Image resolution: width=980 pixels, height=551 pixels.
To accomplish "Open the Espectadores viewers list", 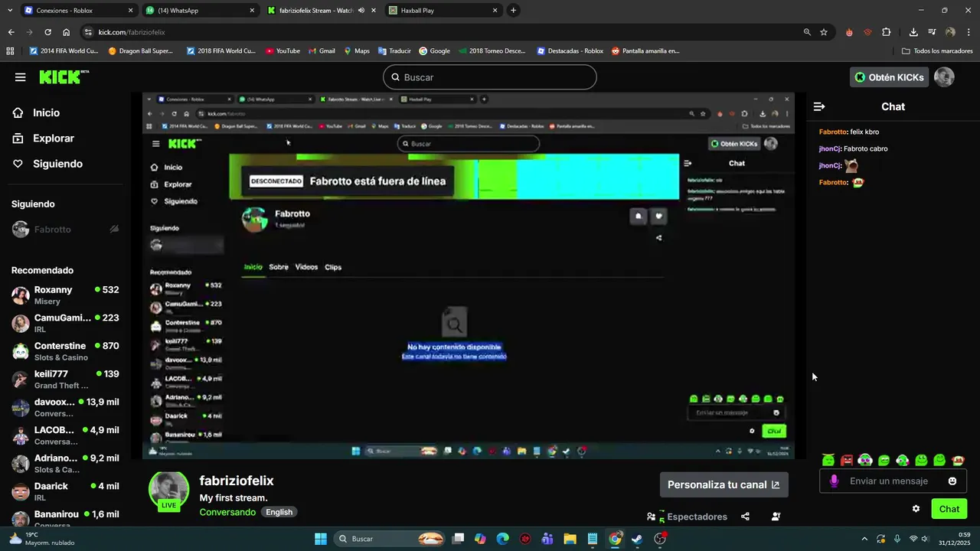I will point(688,517).
